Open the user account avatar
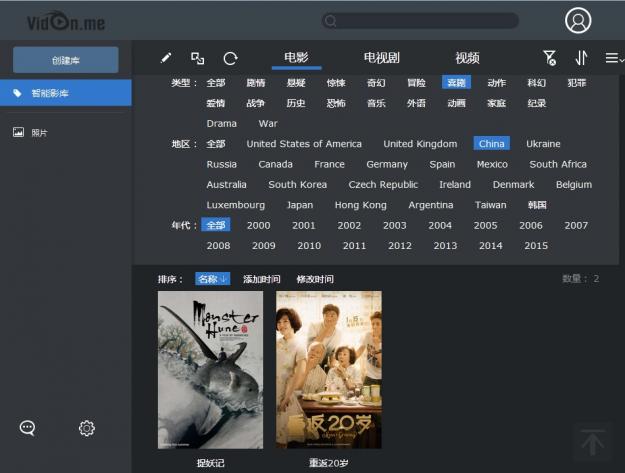 [x=578, y=20]
